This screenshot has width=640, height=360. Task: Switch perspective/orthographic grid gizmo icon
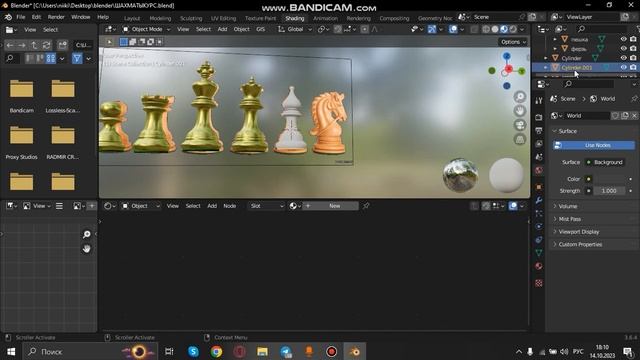point(520,139)
